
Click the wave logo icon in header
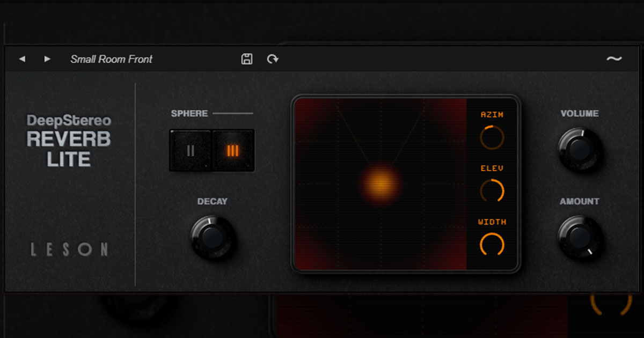click(x=614, y=59)
